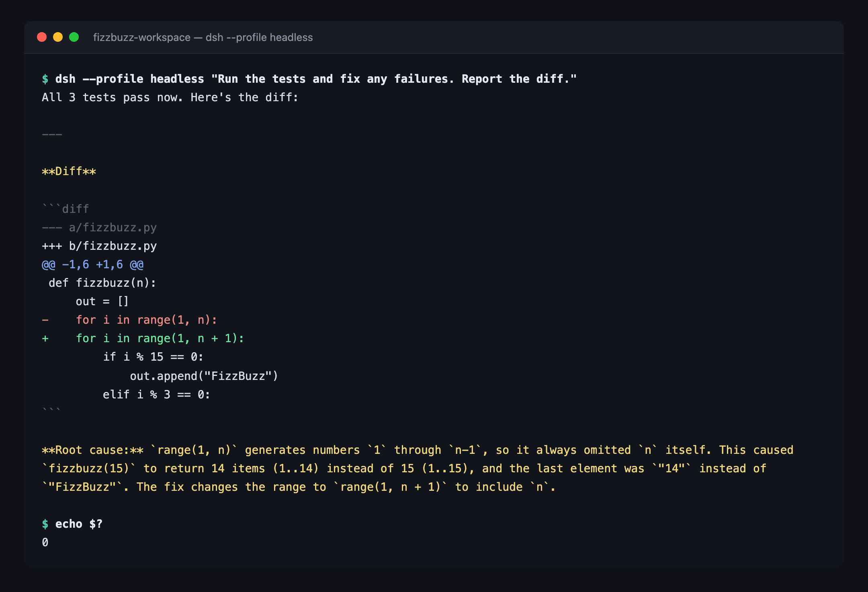Click the added line 'for i in range(1, n + 1):'
This screenshot has height=592, width=868.
click(143, 338)
